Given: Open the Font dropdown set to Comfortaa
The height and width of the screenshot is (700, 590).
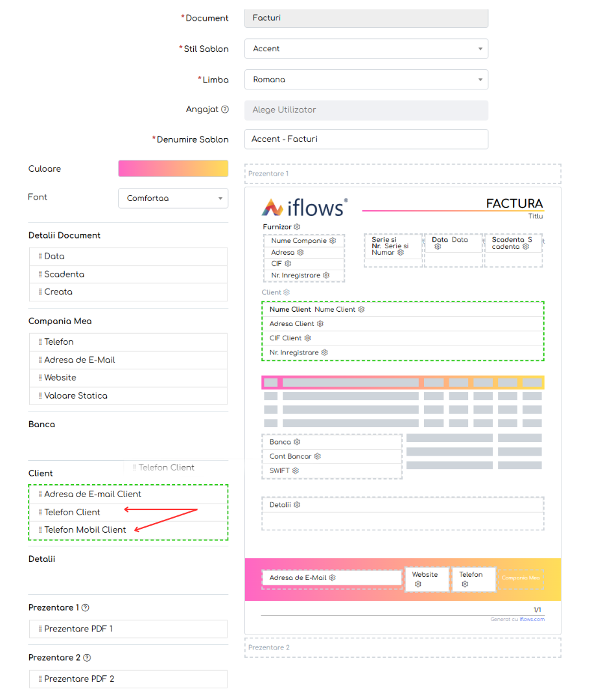Looking at the screenshot, I should tap(173, 198).
